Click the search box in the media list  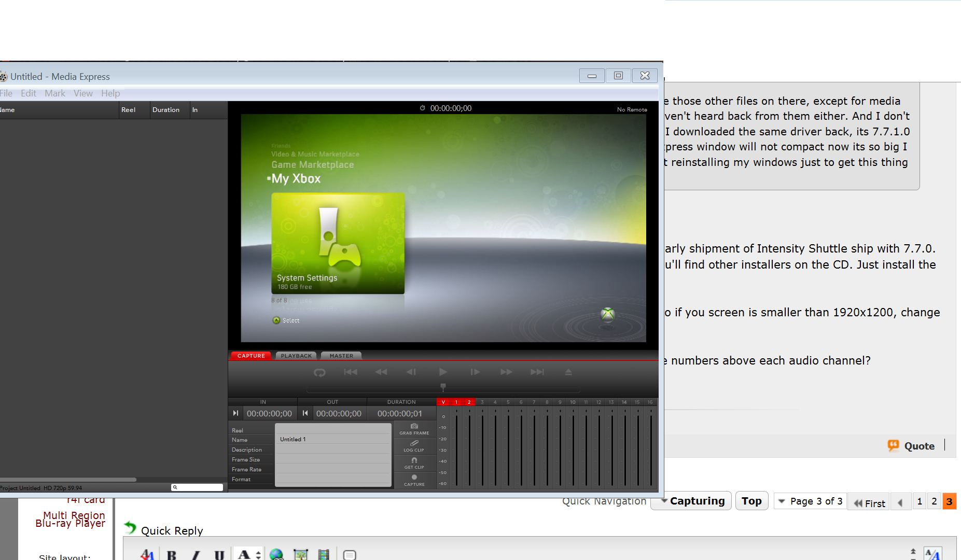point(197,487)
